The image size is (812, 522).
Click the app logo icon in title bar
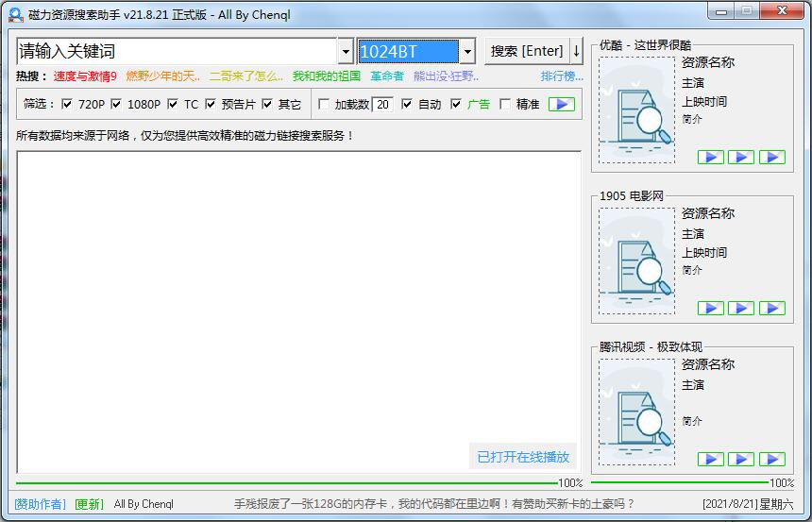(15, 14)
